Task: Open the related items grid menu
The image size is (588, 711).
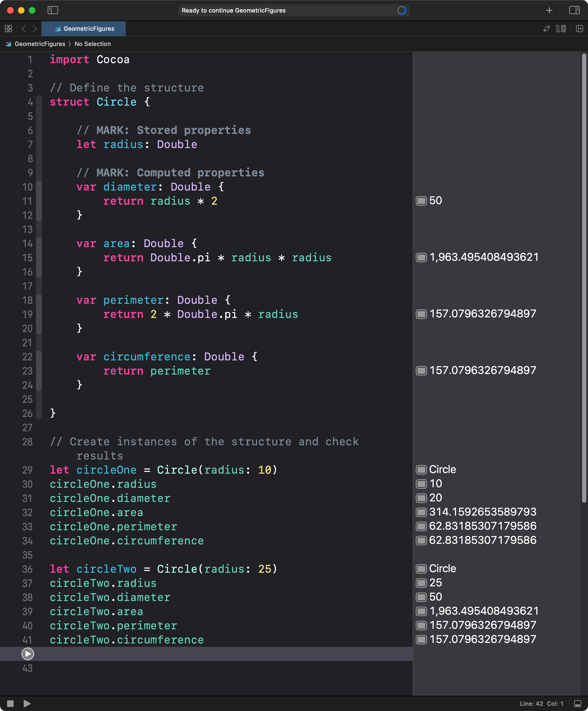Action: pyautogui.click(x=8, y=29)
